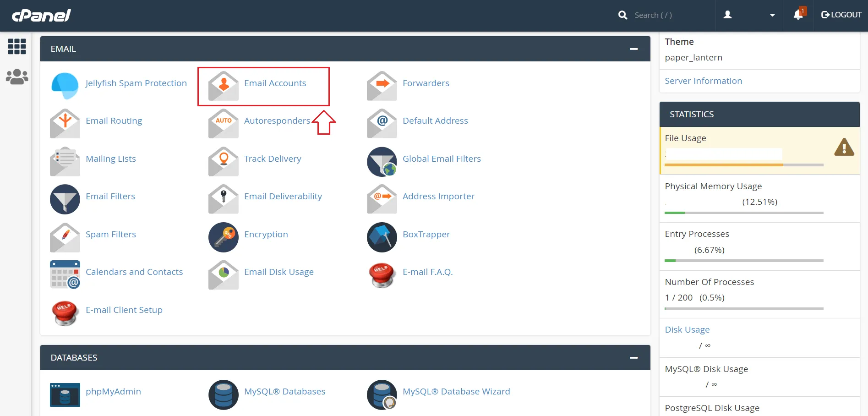The height and width of the screenshot is (416, 868).
Task: Open the home grid icon in sidebar
Action: [17, 46]
